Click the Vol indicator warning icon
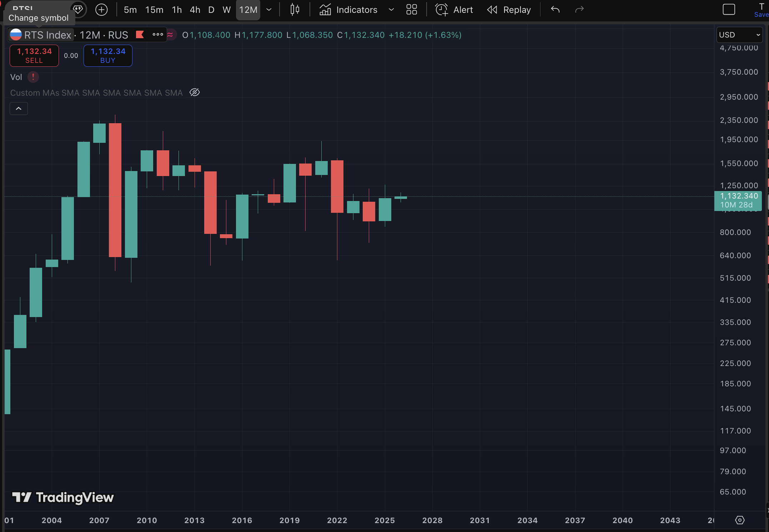Viewport: 769px width, 532px height. coord(33,77)
